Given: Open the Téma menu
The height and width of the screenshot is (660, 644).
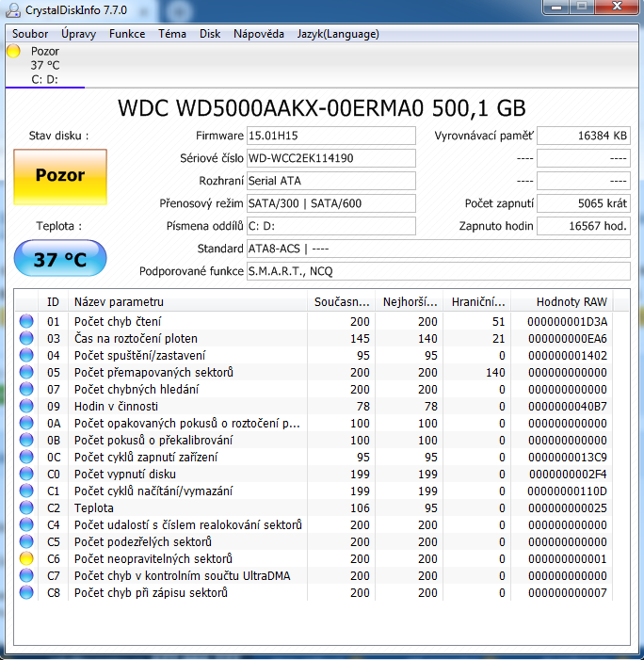Looking at the screenshot, I should click(172, 34).
